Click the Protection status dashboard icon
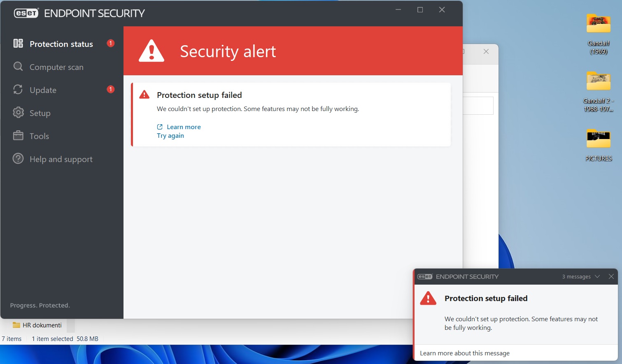 (18, 44)
